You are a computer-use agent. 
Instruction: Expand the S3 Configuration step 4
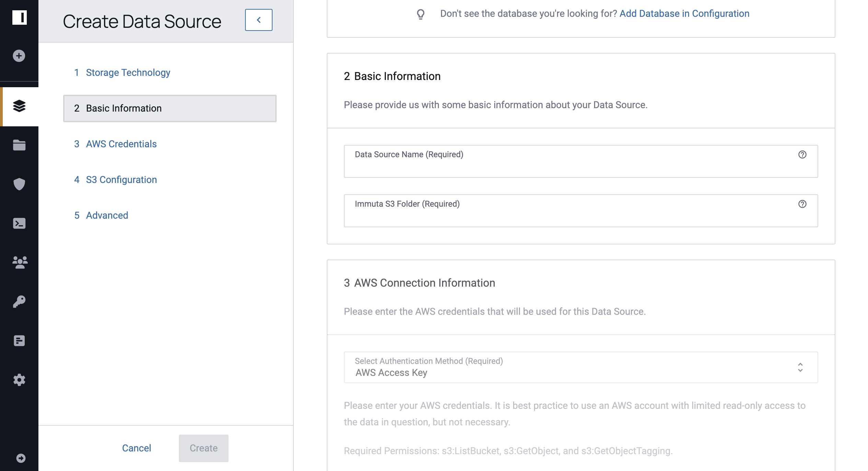point(121,179)
